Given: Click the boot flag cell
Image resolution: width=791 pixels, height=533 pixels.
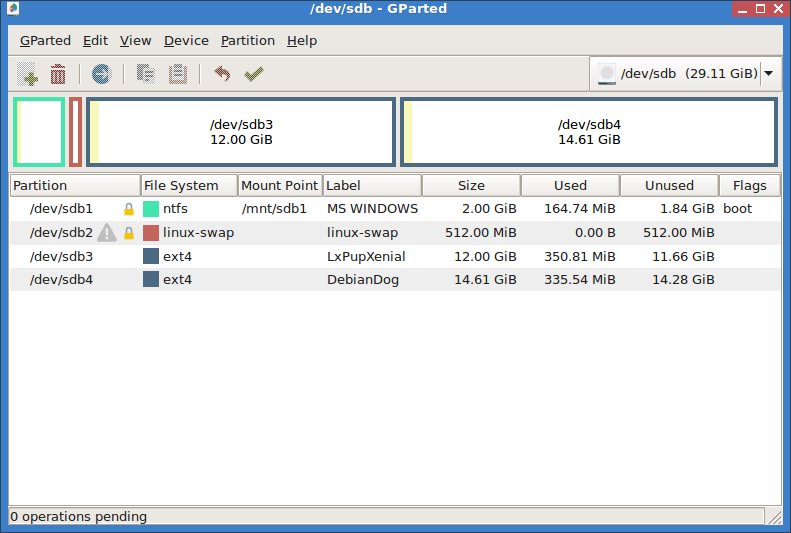Looking at the screenshot, I should click(x=738, y=209).
